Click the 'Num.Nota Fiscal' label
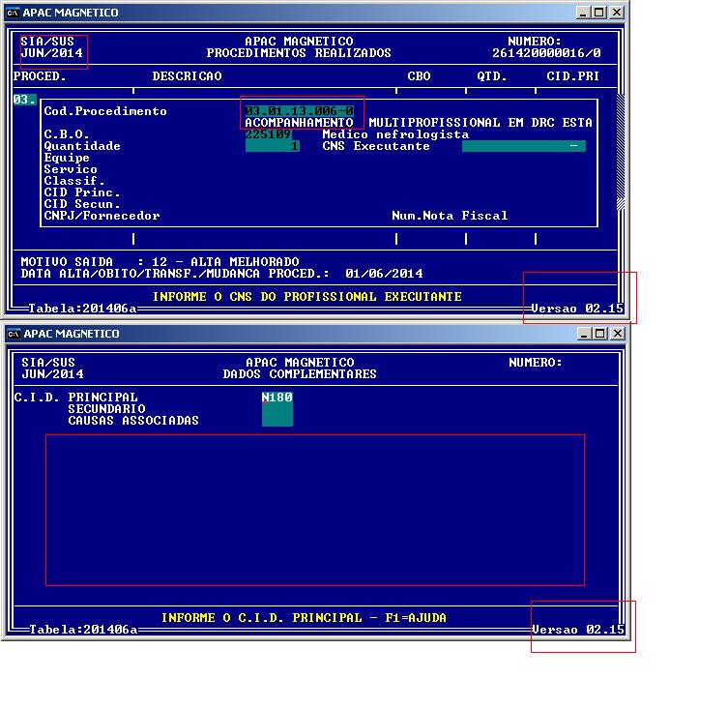 (450, 216)
